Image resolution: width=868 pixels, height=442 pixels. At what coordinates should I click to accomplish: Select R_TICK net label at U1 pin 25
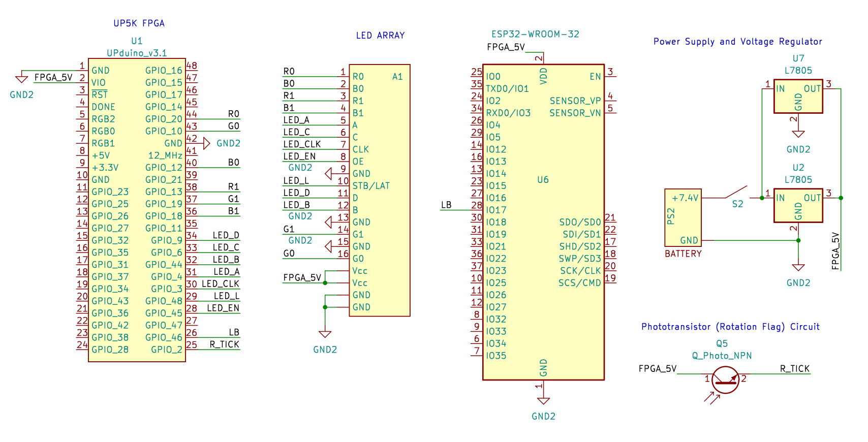(225, 344)
